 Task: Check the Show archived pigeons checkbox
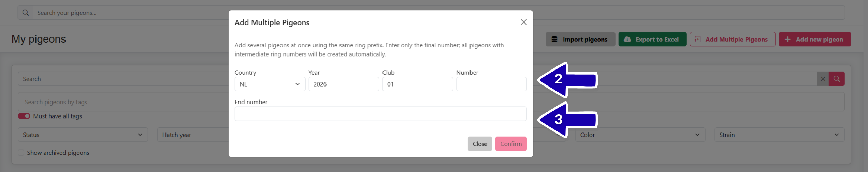21,153
